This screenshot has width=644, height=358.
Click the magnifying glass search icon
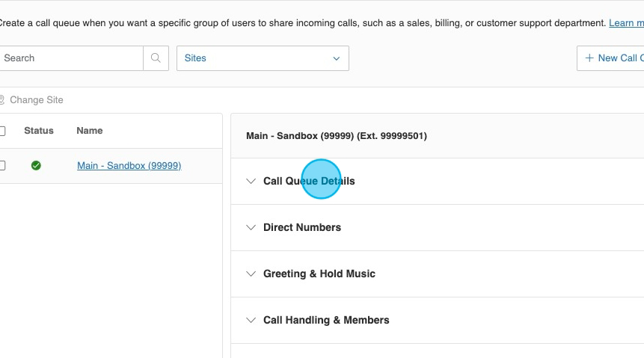[156, 58]
